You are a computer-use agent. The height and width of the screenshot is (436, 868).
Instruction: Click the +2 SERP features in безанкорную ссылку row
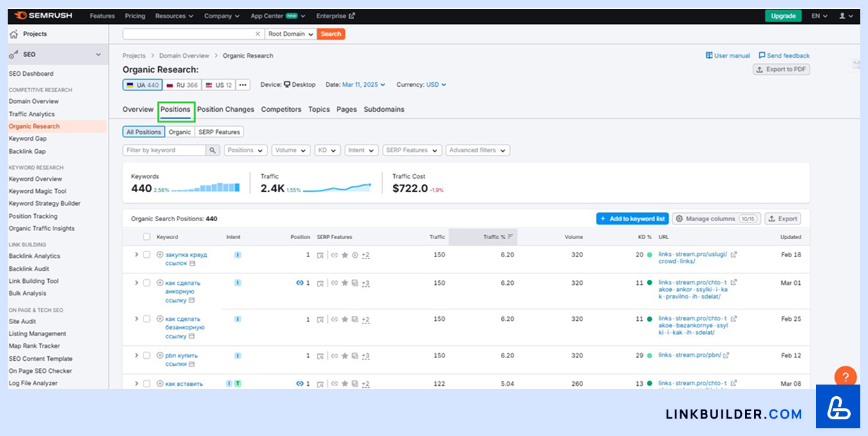pyautogui.click(x=366, y=320)
